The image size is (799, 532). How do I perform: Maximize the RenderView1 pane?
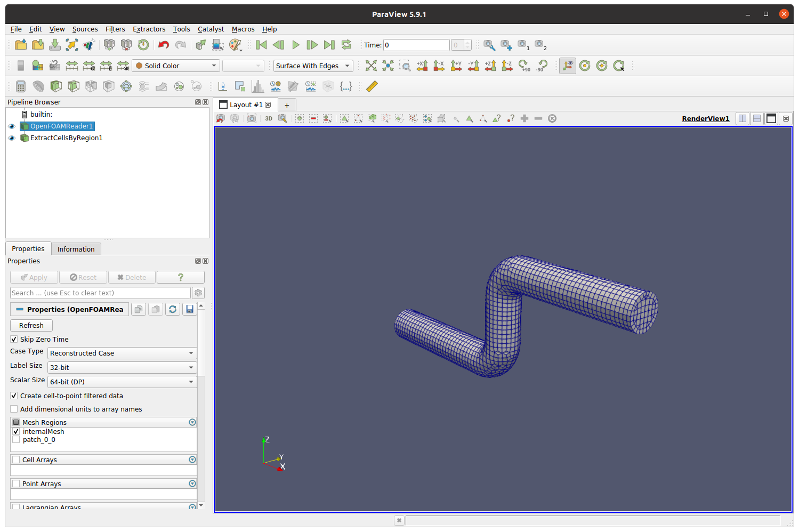tap(771, 118)
